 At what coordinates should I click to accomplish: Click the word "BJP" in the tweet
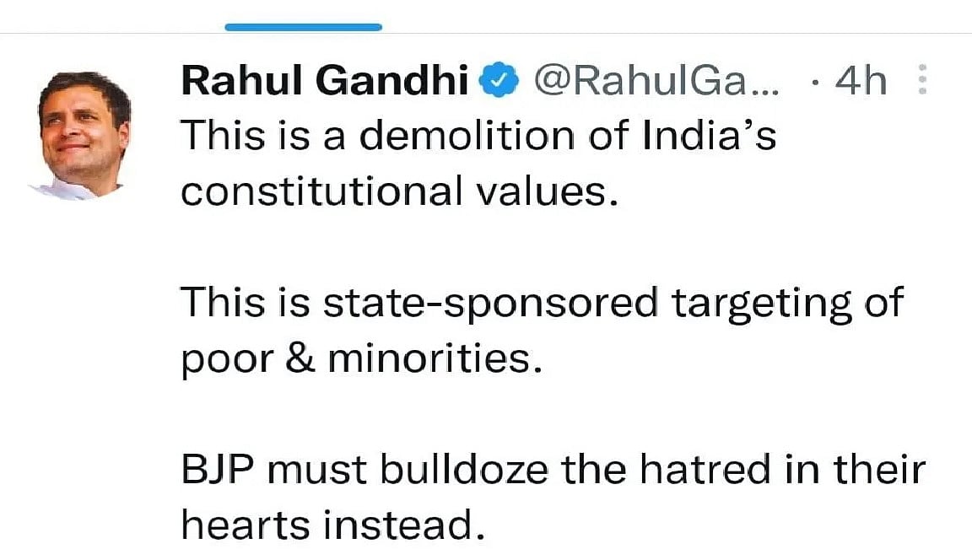[219, 469]
